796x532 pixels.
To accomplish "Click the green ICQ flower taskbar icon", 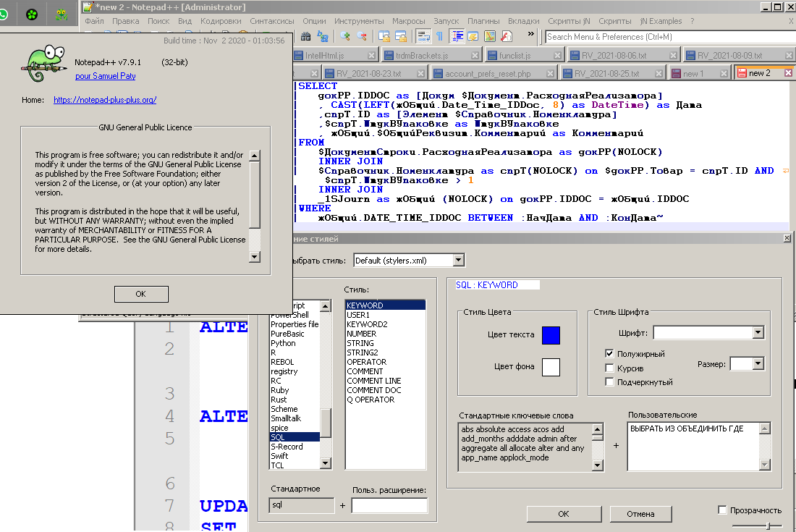I will (x=32, y=14).
